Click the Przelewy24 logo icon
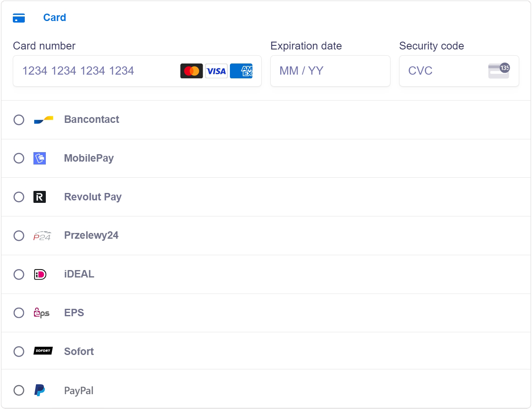The image size is (532, 409). [x=42, y=236]
